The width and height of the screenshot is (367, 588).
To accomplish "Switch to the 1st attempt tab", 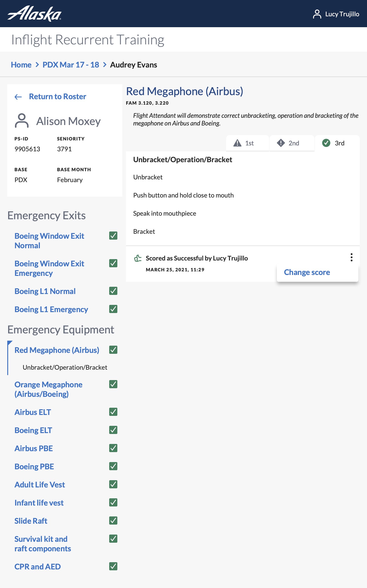I will [247, 143].
